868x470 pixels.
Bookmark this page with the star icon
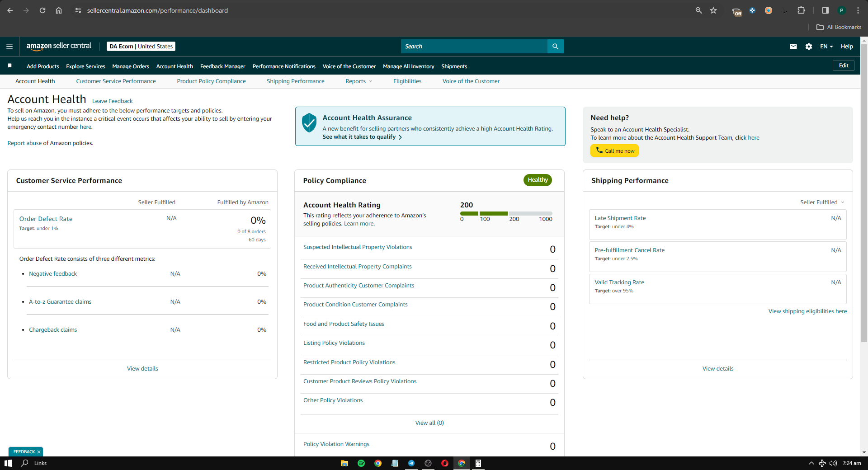click(713, 10)
